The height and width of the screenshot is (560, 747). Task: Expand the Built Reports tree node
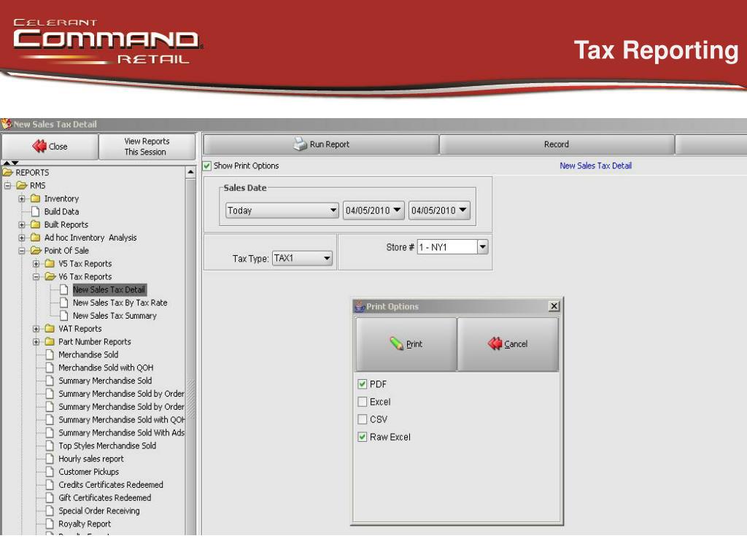pos(22,225)
